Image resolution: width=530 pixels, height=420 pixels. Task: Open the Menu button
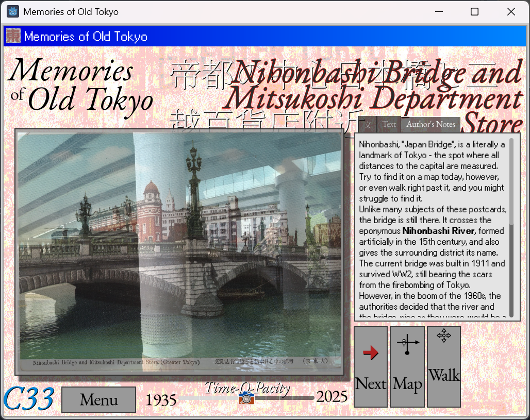click(98, 399)
